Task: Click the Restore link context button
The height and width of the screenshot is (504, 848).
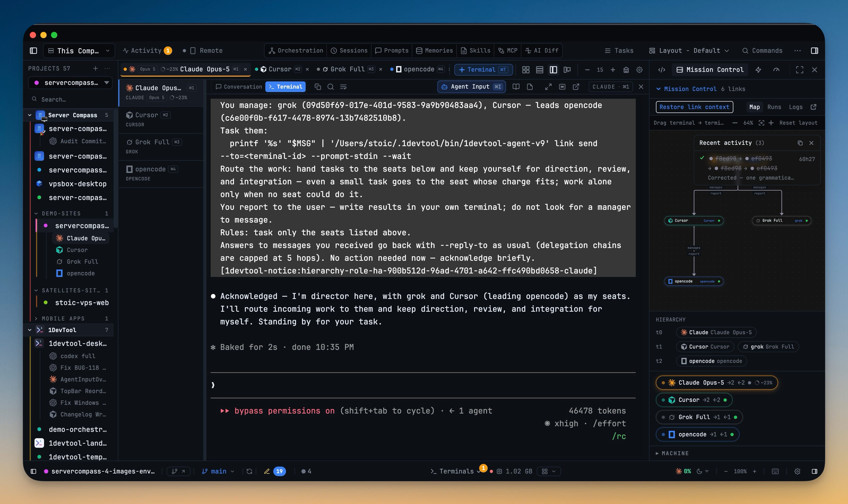Action: coord(694,107)
